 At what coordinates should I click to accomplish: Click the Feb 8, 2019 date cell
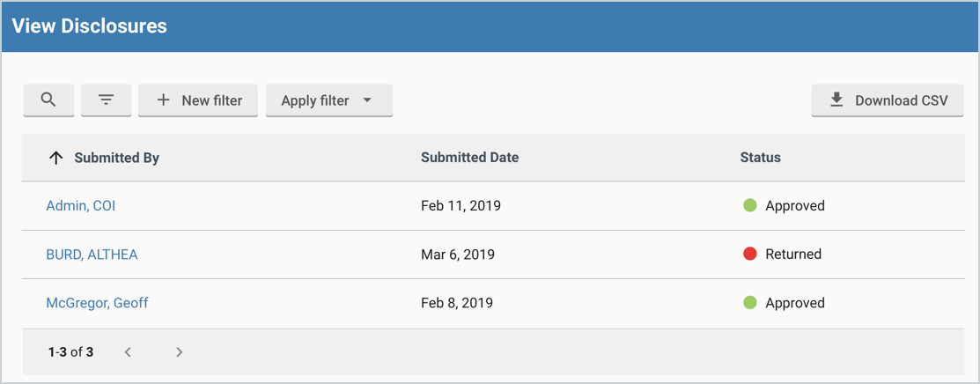(456, 303)
